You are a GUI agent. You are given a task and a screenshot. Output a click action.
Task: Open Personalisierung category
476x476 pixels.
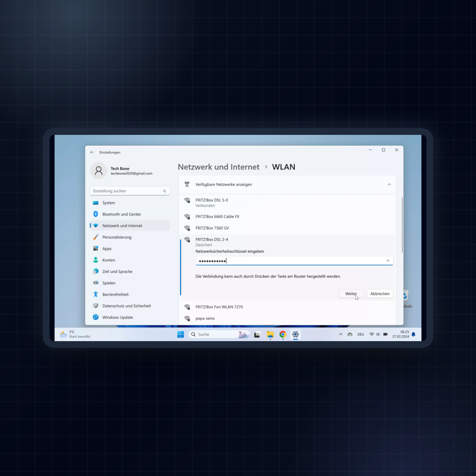pyautogui.click(x=130, y=237)
